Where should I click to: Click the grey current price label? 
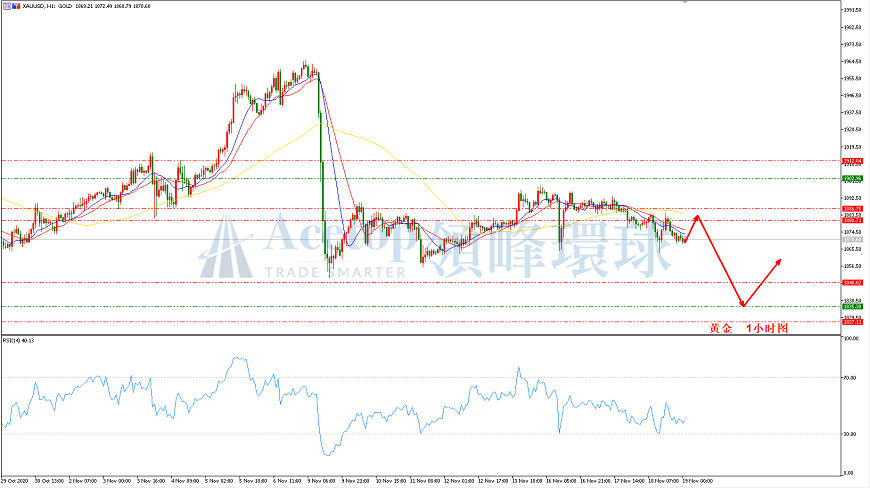[853, 240]
